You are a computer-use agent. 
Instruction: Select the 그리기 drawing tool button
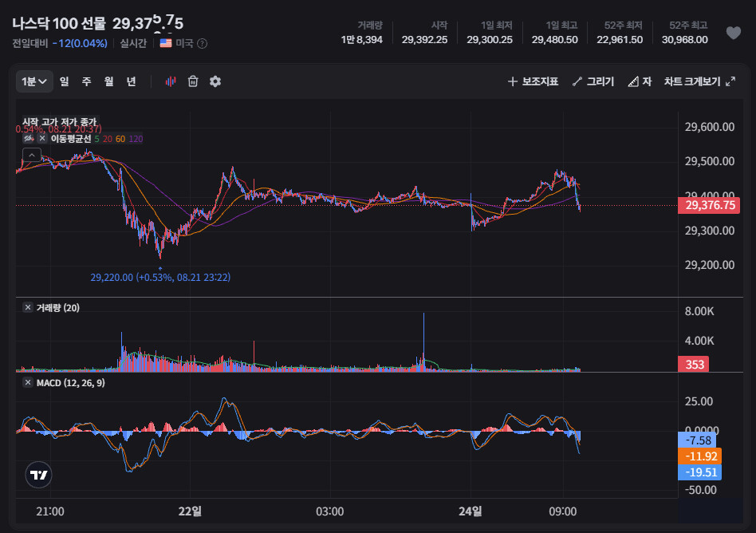click(x=593, y=81)
